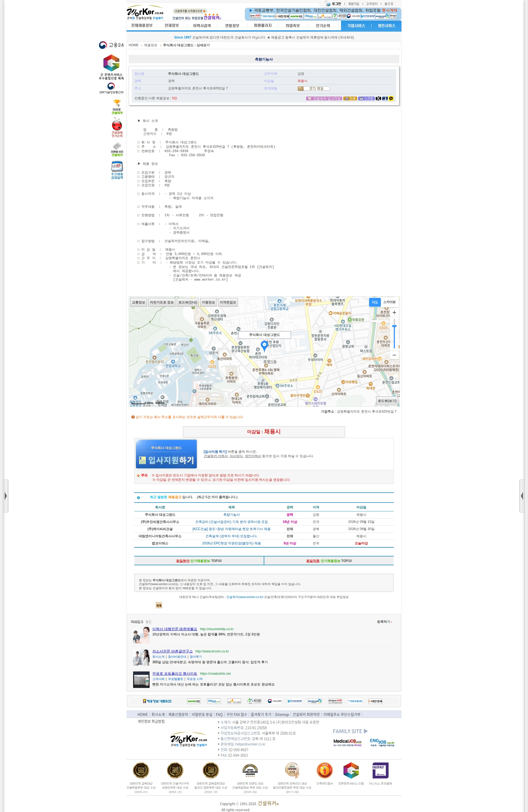The height and width of the screenshot is (812, 528).
Task: Click the 무료로 포트폴리오 웹사이트 ad thumbnail
Action: [x=141, y=679]
